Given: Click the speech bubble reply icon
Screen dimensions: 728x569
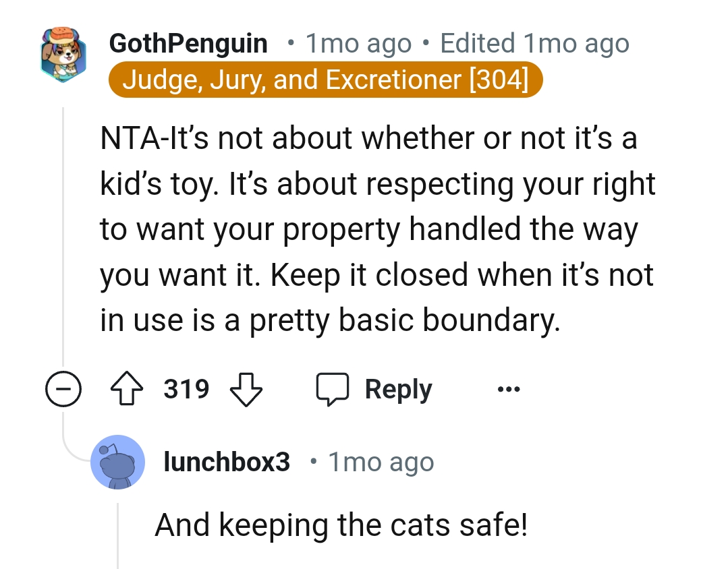Looking at the screenshot, I should pos(333,390).
